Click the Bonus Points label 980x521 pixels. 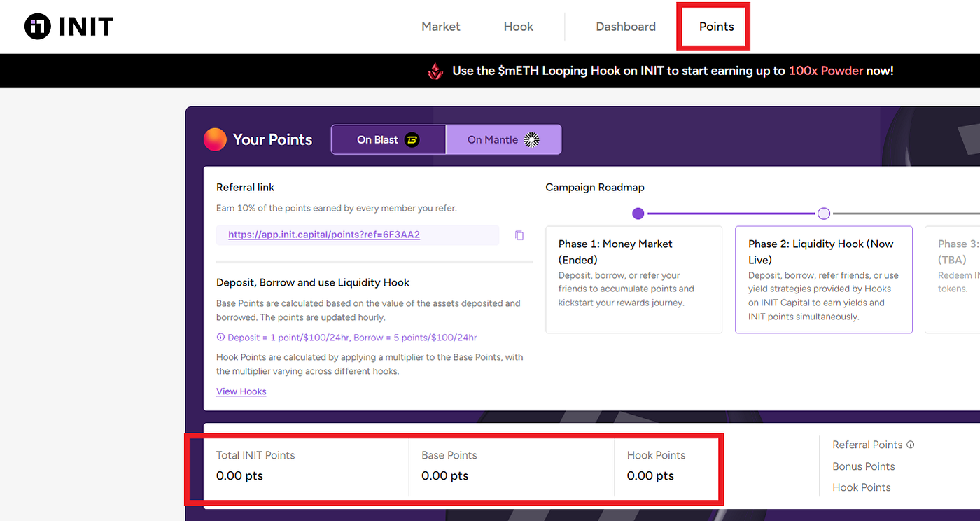(x=864, y=466)
